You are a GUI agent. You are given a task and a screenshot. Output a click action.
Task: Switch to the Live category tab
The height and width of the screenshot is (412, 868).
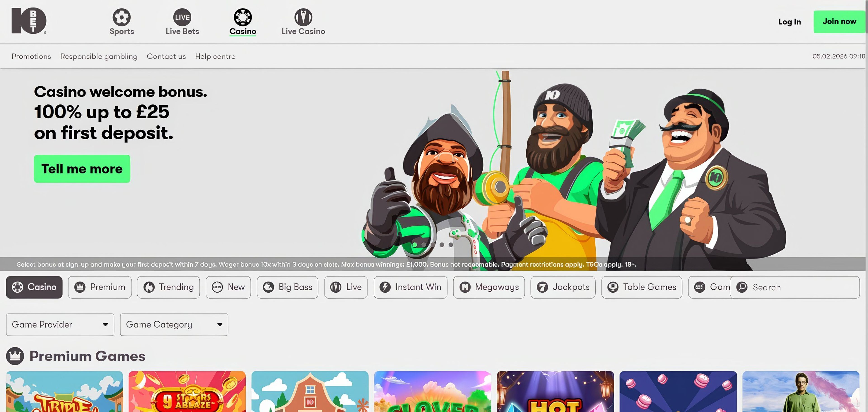[x=346, y=287]
